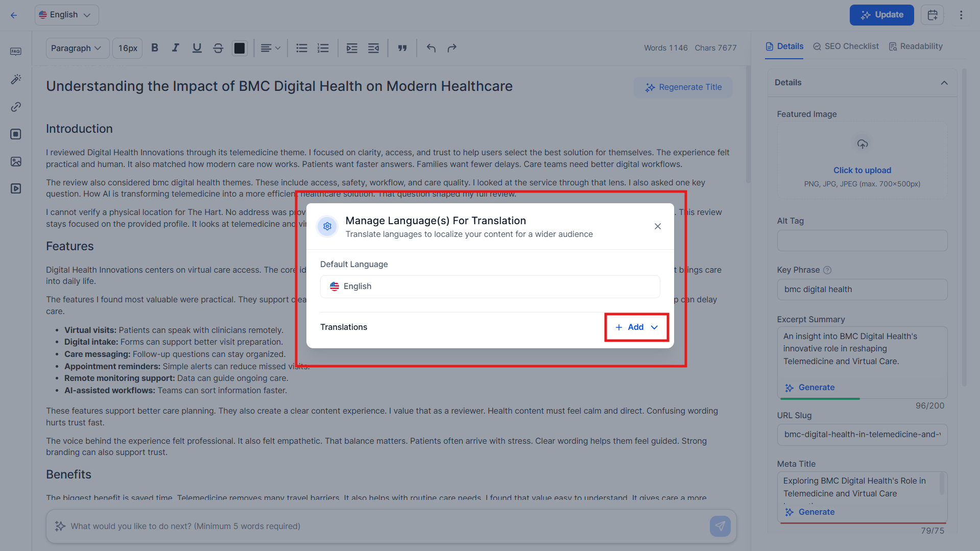This screenshot has width=980, height=551.
Task: Decrease paragraph indent
Action: (x=373, y=48)
